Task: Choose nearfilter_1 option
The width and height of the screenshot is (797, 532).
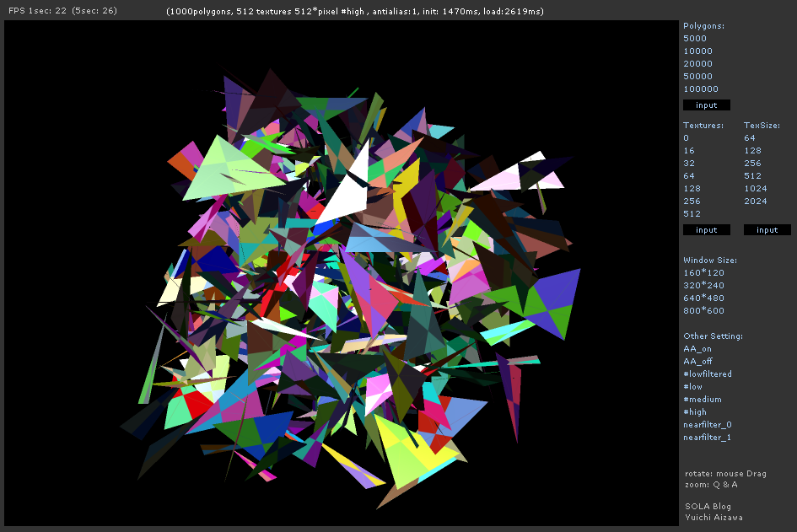Action: (x=707, y=438)
